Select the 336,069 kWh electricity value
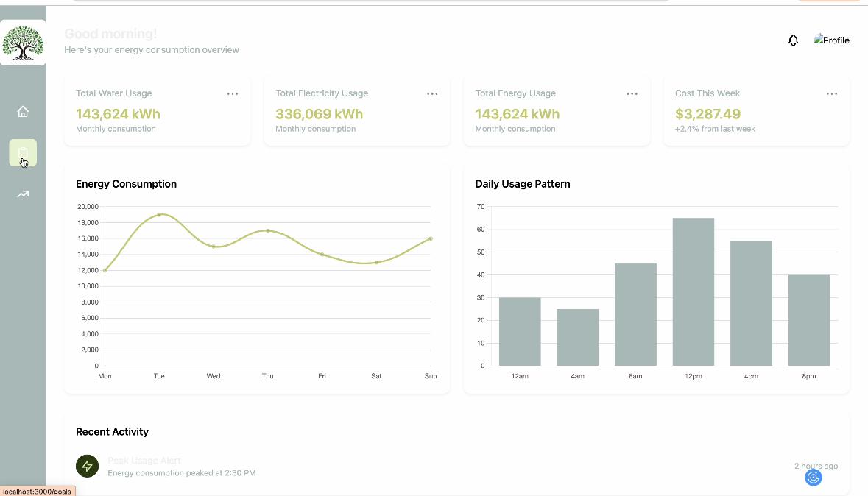868x496 pixels. click(x=320, y=114)
